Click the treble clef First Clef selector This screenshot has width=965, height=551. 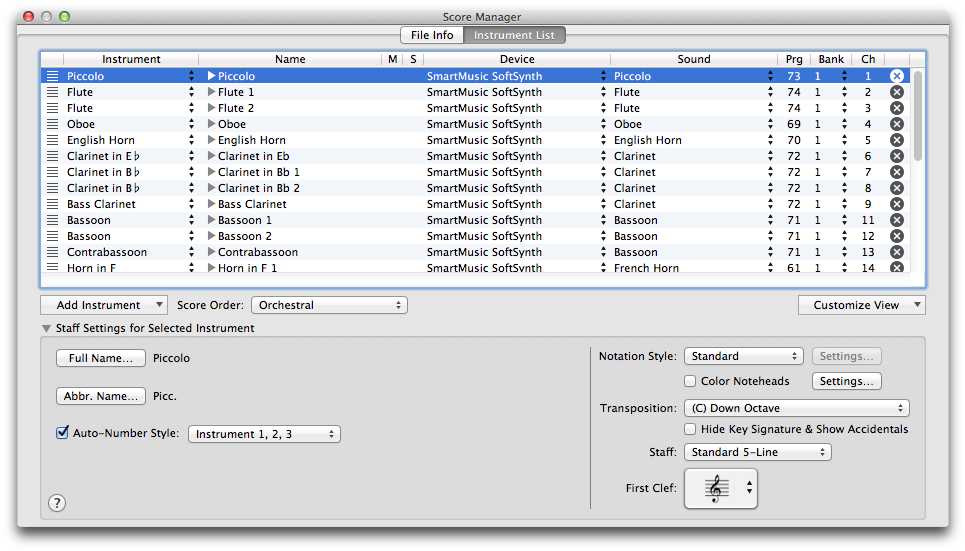pos(721,488)
